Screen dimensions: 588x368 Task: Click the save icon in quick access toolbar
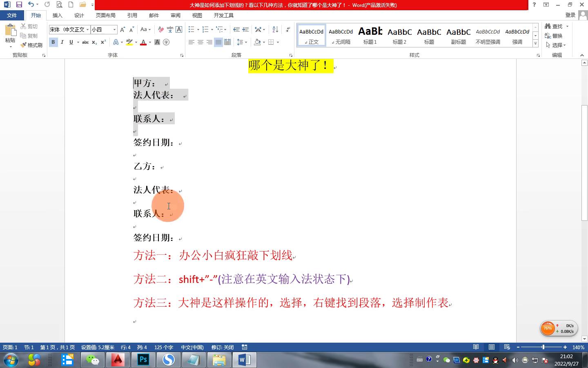(x=19, y=4)
